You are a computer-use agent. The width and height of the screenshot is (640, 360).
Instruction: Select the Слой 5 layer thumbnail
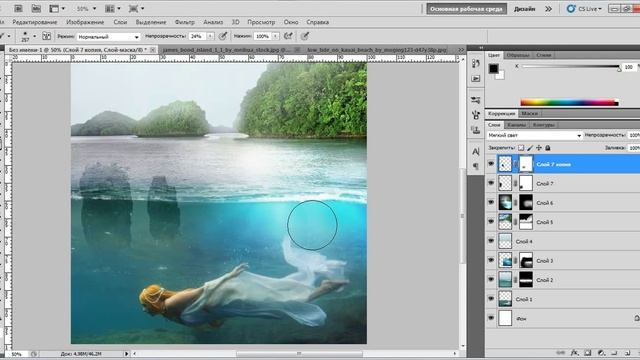coord(505,222)
